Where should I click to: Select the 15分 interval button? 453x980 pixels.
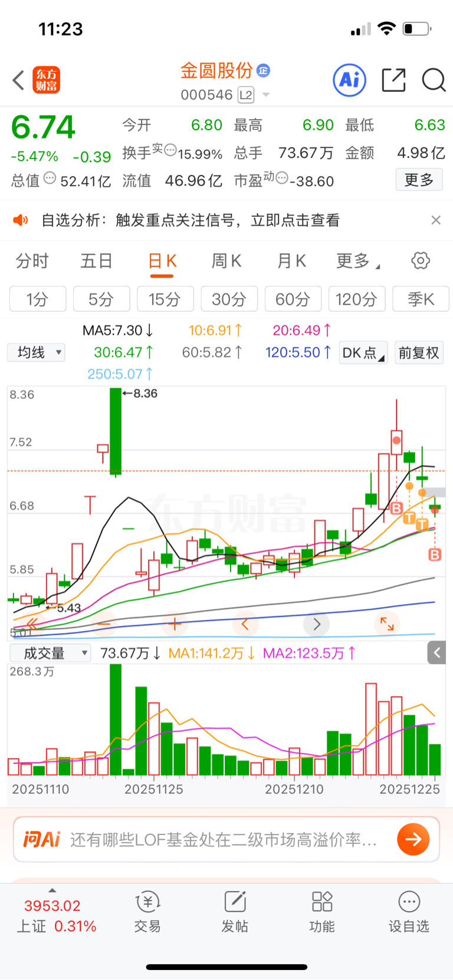coord(165,299)
